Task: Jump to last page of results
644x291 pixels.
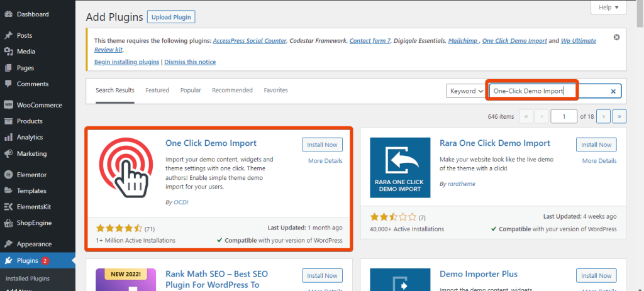Action: click(619, 116)
